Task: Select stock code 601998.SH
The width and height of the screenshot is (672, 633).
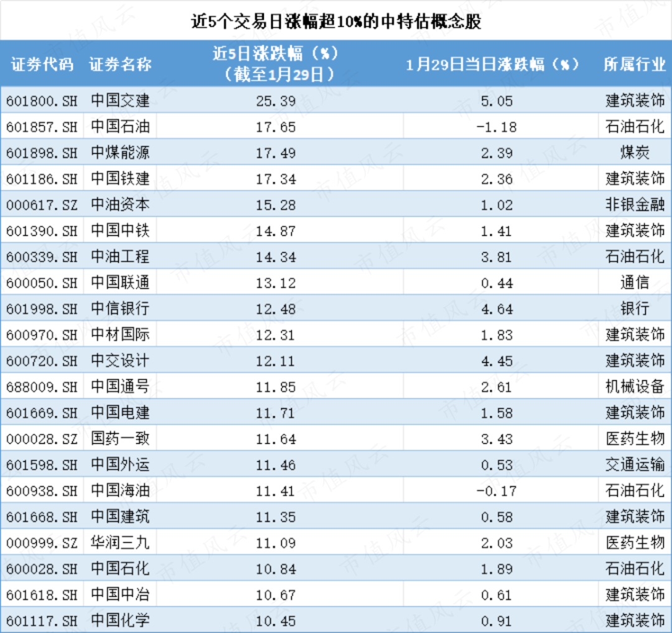Action: click(42, 309)
